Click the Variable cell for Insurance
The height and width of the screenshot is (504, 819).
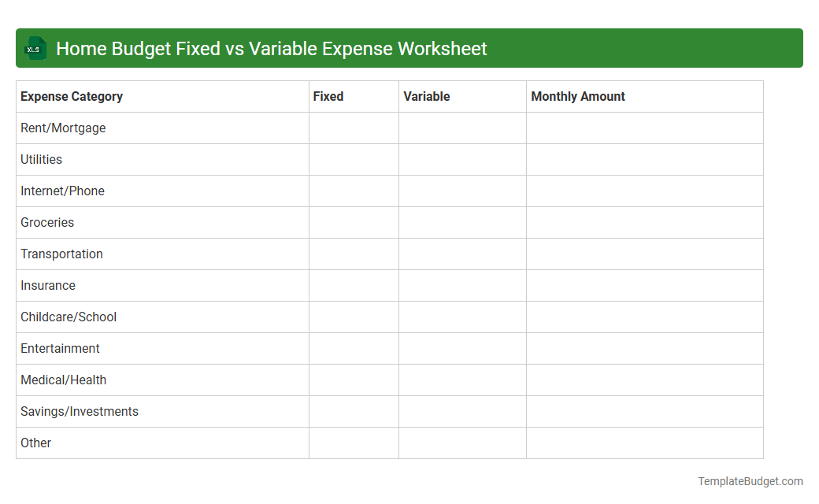(462, 285)
